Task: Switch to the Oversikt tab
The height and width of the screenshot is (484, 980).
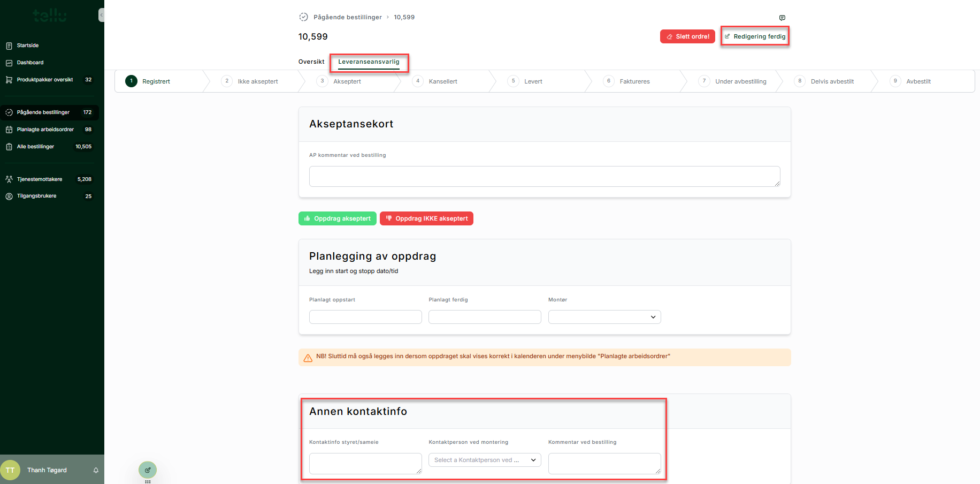Action: pos(311,62)
